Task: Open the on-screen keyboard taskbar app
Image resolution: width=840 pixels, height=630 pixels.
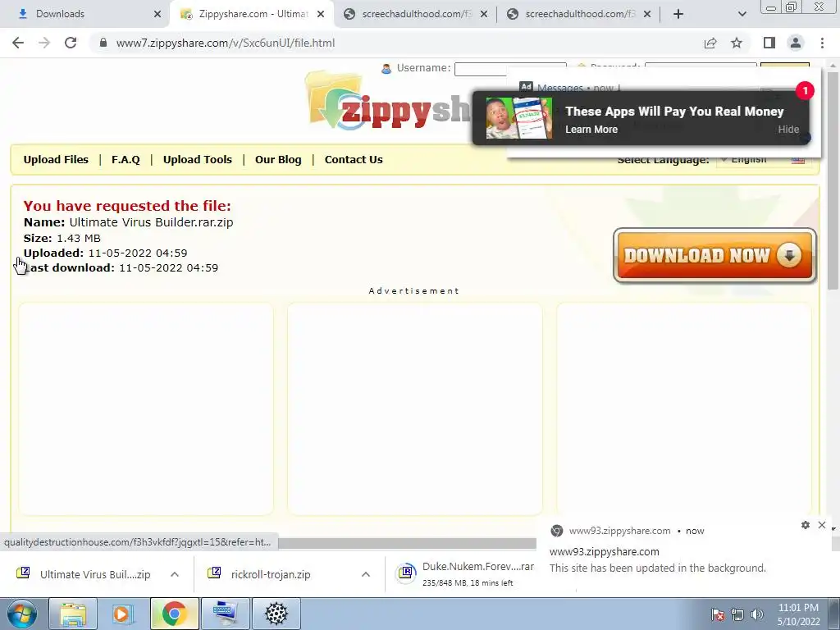Action: pyautogui.click(x=226, y=614)
